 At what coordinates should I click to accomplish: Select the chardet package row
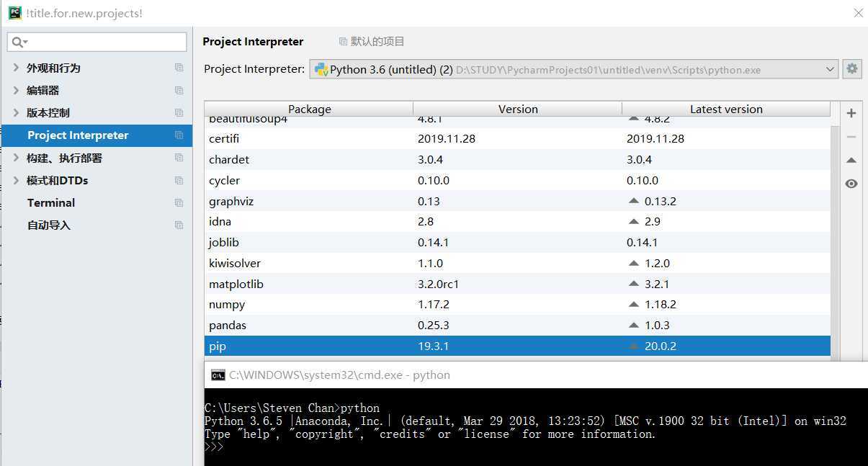[x=517, y=159]
